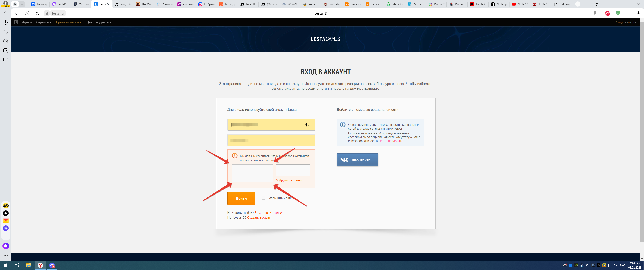Image resolution: width=644 pixels, height=270 pixels.
Task: Click the password input field
Action: point(271,140)
